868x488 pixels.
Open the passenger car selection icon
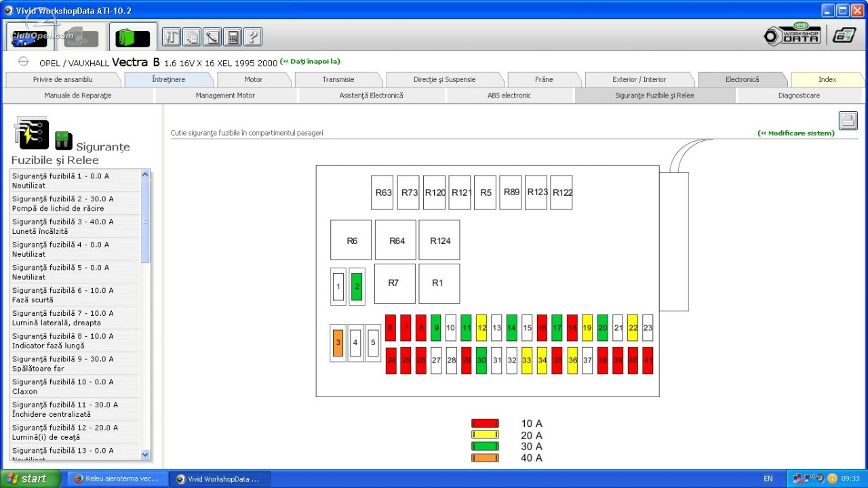click(x=30, y=37)
